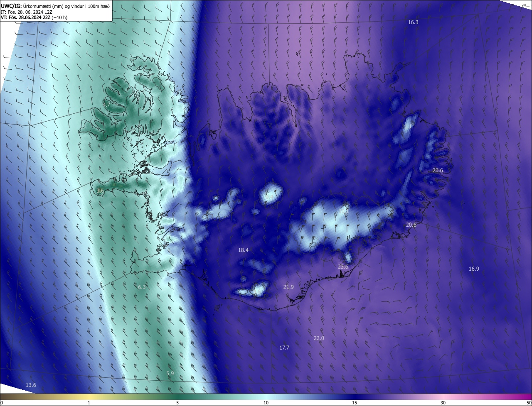Click the map title starting with UWC/IG
The image size is (532, 406).
pyautogui.click(x=56, y=6)
